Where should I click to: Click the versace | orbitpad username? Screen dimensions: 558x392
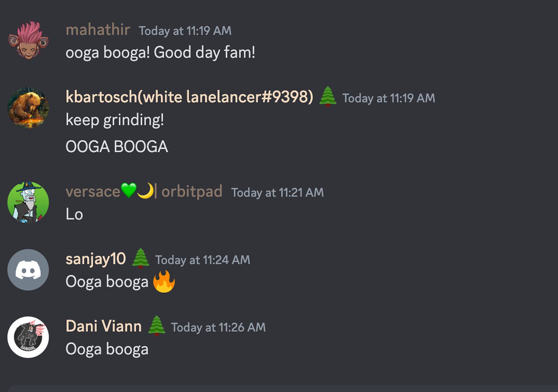pos(144,191)
